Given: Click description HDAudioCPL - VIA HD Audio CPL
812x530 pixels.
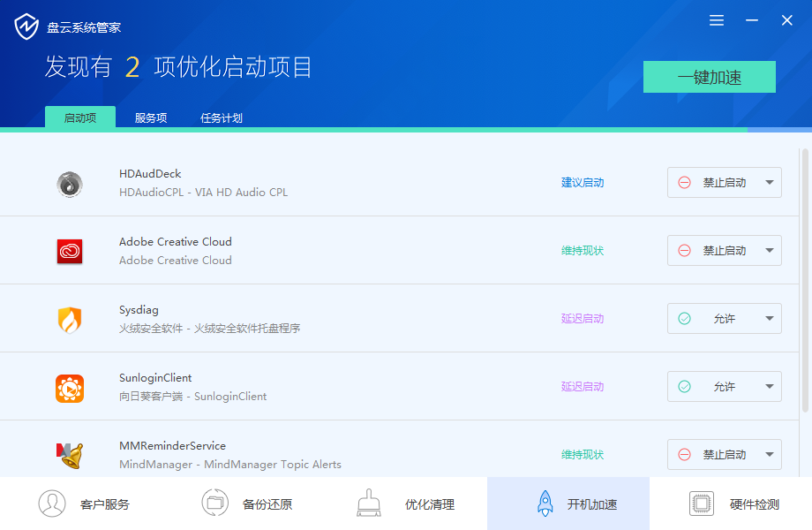Looking at the screenshot, I should click(204, 193).
